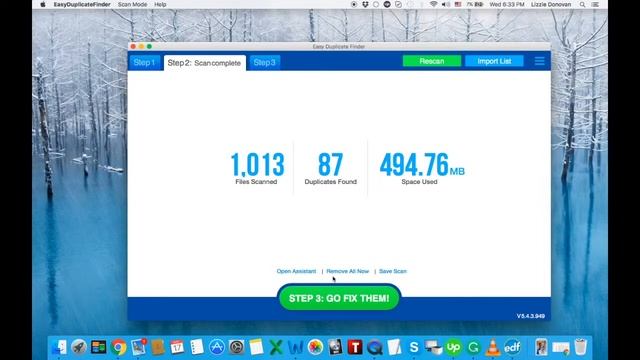Open the edf Easy Duplicate Finder dock icon
This screenshot has height=360, width=640.
coord(512,347)
